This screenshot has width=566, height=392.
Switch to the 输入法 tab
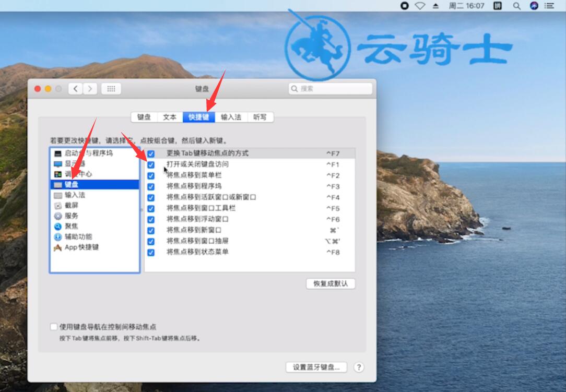point(231,117)
